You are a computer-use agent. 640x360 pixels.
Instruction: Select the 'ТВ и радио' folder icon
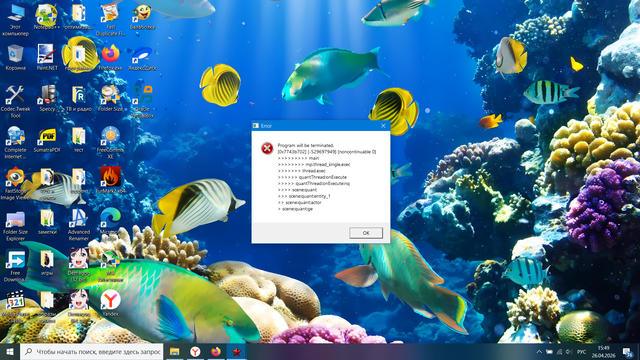(79, 98)
